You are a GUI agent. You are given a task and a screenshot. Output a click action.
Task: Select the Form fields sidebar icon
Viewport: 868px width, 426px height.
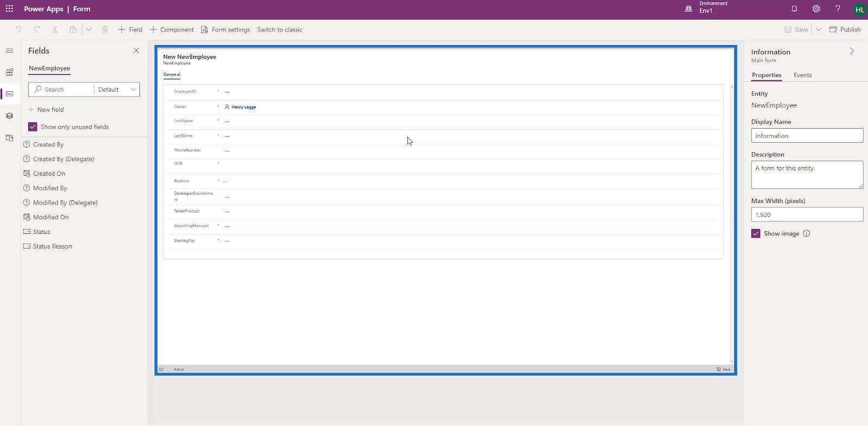[9, 94]
